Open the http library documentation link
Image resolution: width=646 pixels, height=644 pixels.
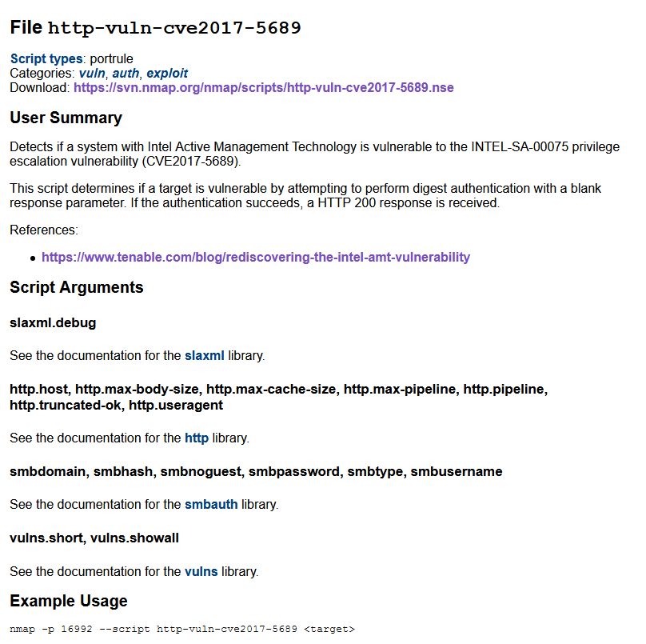pyautogui.click(x=197, y=438)
